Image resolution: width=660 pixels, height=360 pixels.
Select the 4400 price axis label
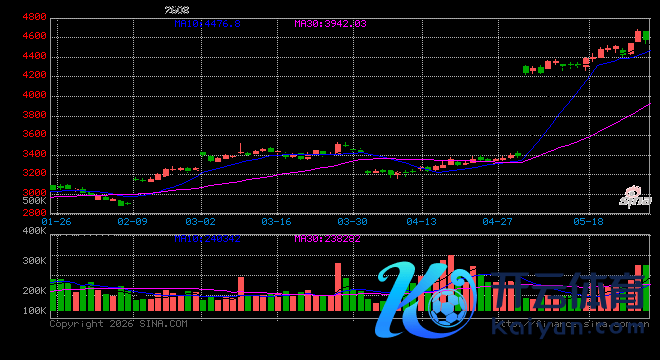point(34,56)
